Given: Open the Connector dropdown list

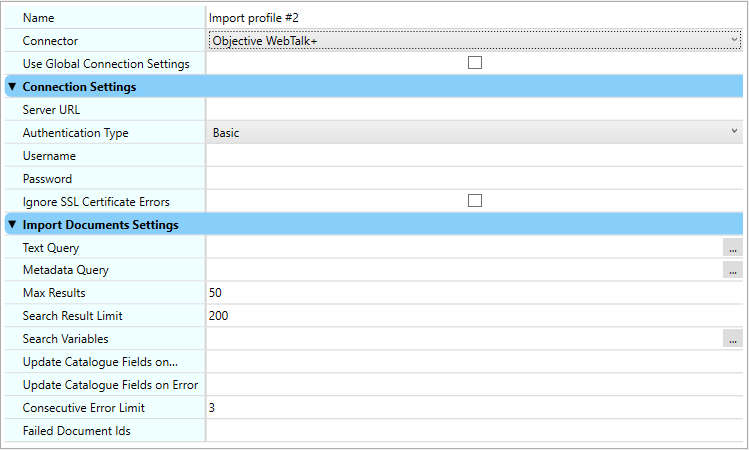Looking at the screenshot, I should (474, 40).
